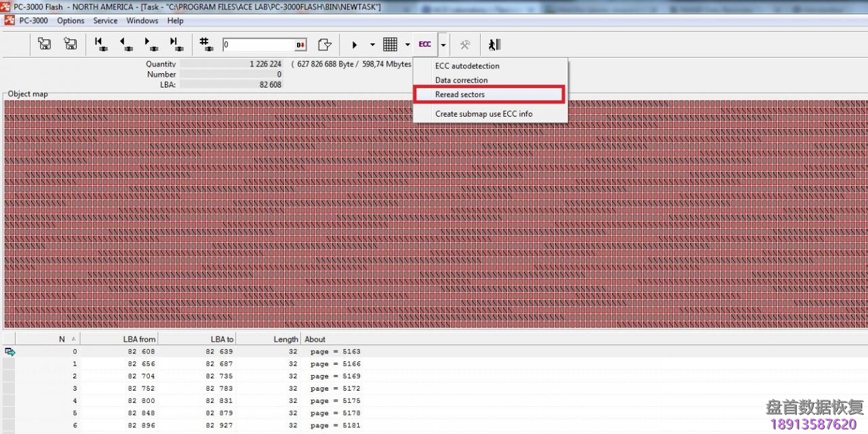Go to the next record icon

[151, 44]
